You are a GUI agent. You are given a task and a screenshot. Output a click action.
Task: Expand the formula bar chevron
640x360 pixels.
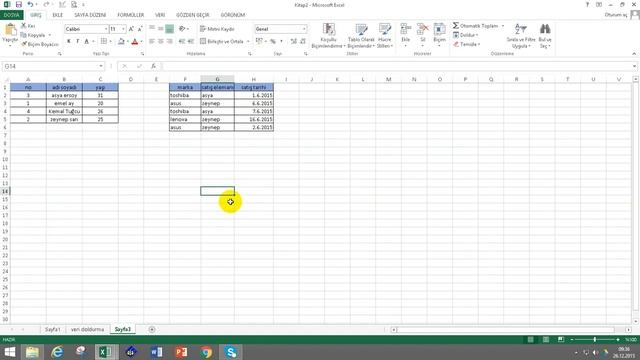(634, 66)
